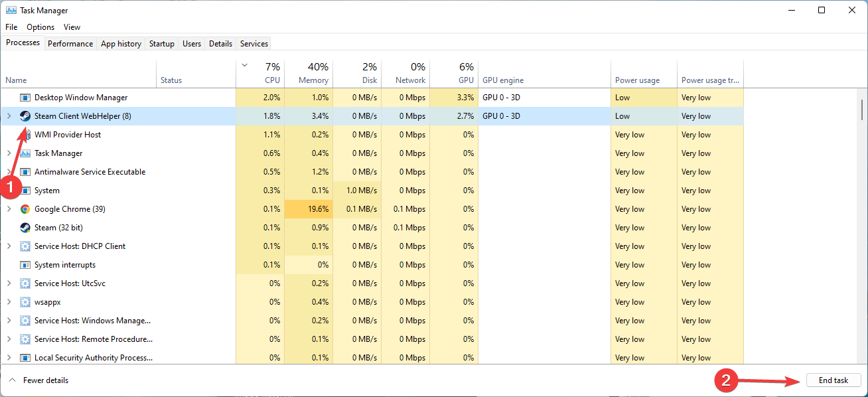Switch to the Performance tab
This screenshot has width=868, height=397.
point(70,44)
